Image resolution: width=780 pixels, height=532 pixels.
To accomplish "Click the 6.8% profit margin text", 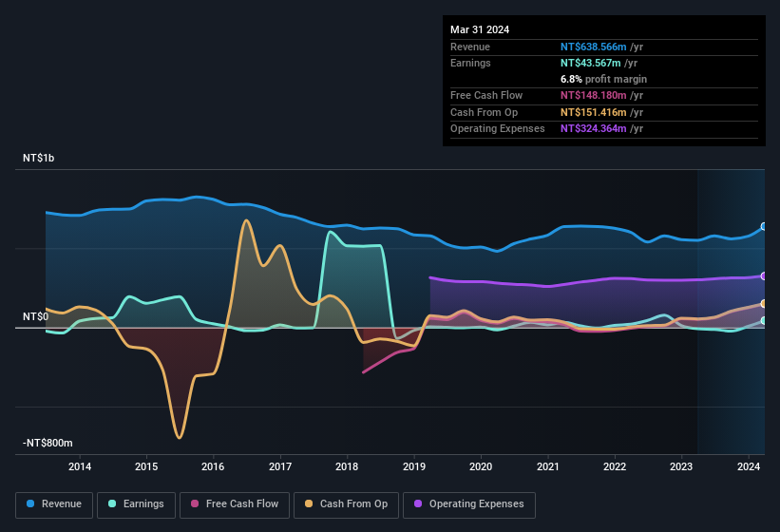I will click(603, 79).
